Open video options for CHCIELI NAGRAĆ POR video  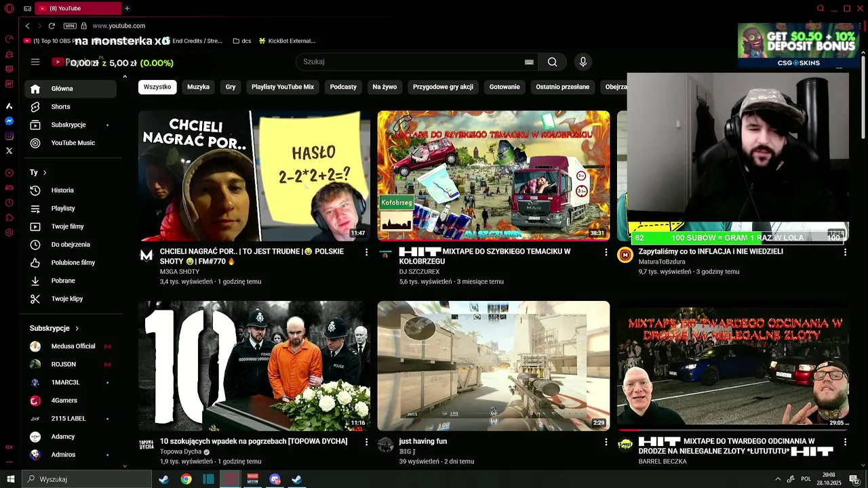[x=367, y=252]
